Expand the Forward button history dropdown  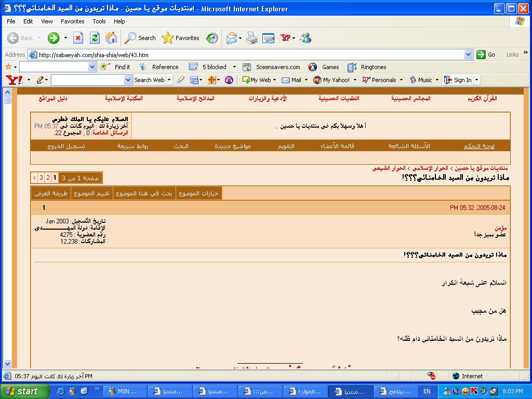(65, 38)
